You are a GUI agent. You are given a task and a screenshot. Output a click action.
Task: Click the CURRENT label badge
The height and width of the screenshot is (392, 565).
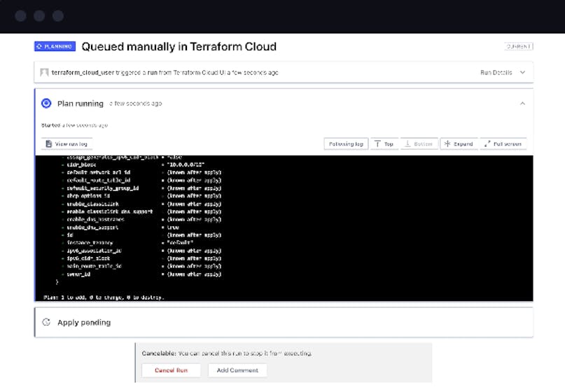pyautogui.click(x=518, y=46)
